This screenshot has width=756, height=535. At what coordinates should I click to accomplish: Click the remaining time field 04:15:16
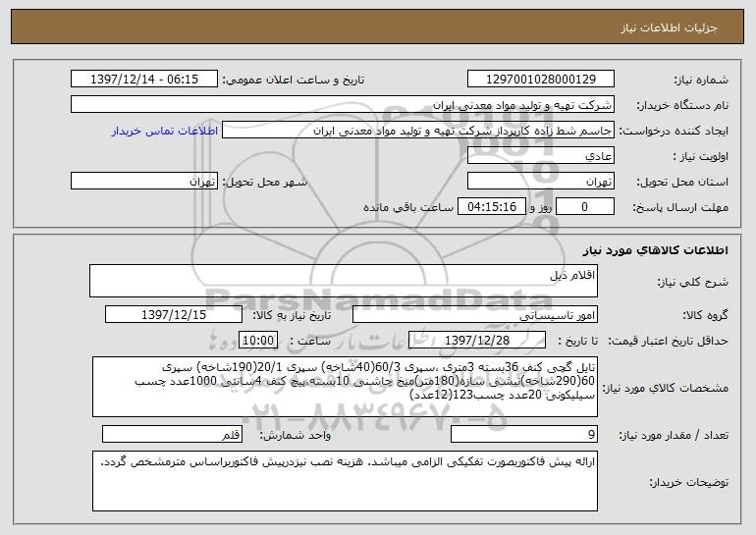click(x=491, y=207)
